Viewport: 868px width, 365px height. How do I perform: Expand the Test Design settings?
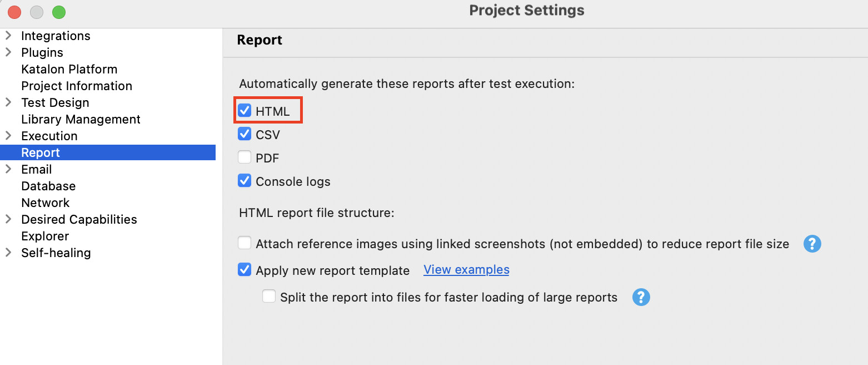(x=8, y=102)
